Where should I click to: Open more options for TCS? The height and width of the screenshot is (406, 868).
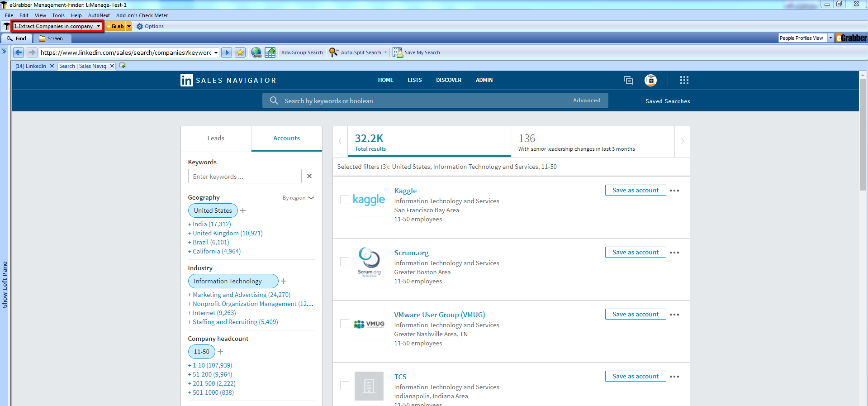(x=674, y=377)
